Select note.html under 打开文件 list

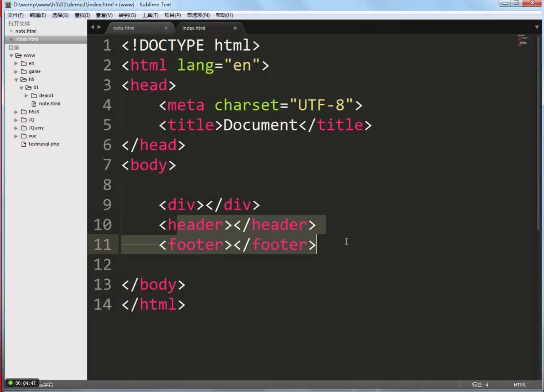coord(25,31)
